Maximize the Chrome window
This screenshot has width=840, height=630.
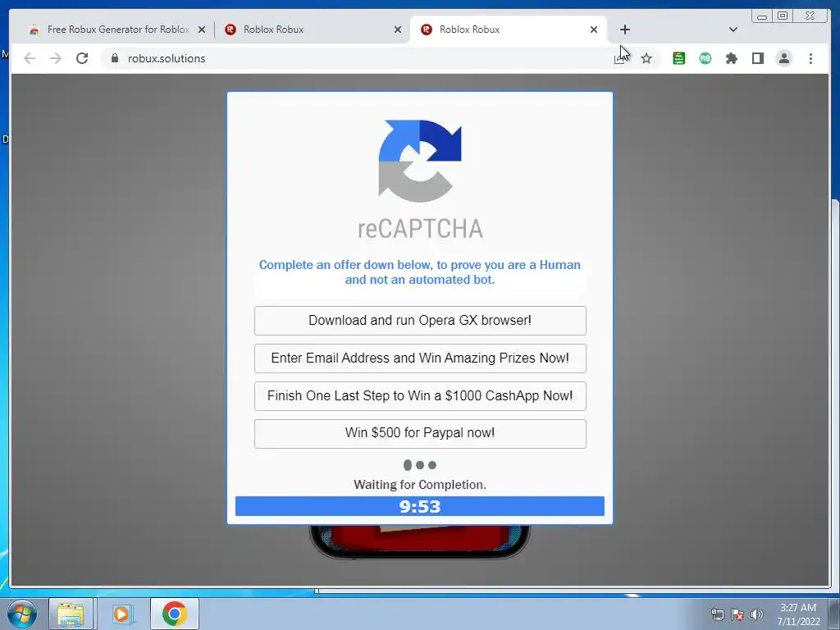click(782, 16)
